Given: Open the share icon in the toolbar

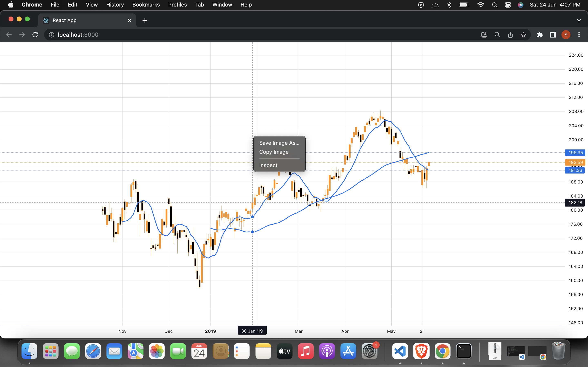Looking at the screenshot, I should tap(510, 35).
